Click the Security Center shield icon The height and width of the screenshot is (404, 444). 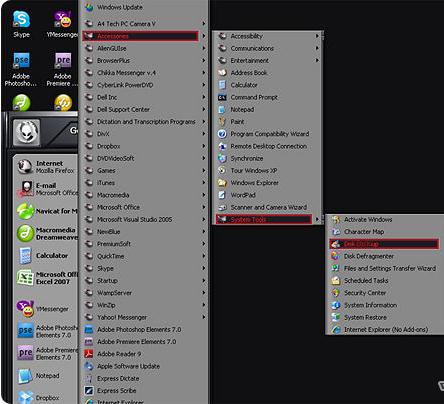coord(335,293)
